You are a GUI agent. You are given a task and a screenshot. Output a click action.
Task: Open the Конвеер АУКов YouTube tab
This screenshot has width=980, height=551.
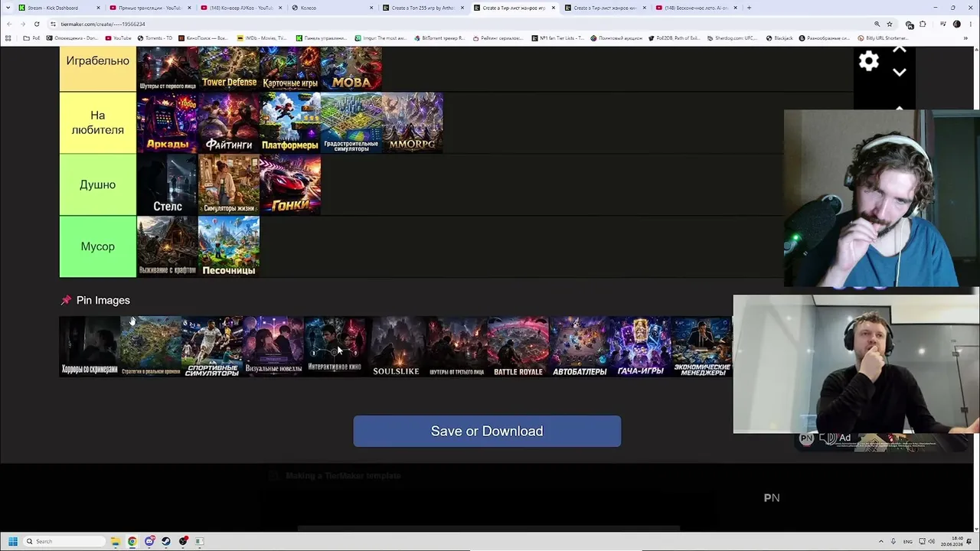click(241, 8)
